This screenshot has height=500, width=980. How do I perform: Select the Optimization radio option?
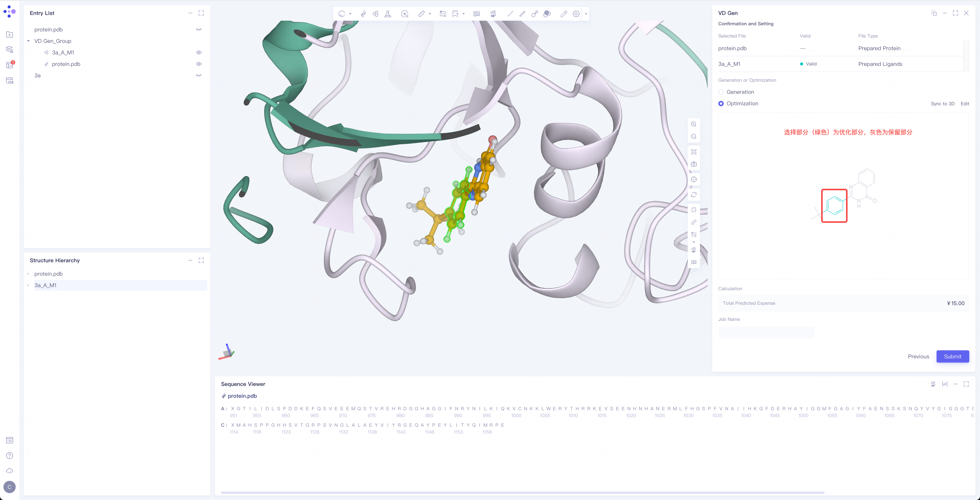pyautogui.click(x=721, y=104)
